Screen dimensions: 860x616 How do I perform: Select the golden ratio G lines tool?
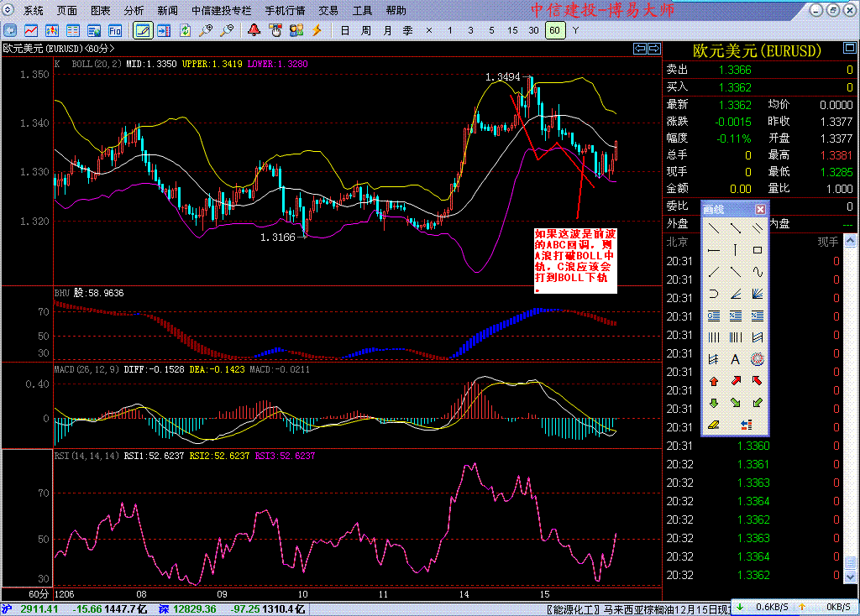point(714,316)
